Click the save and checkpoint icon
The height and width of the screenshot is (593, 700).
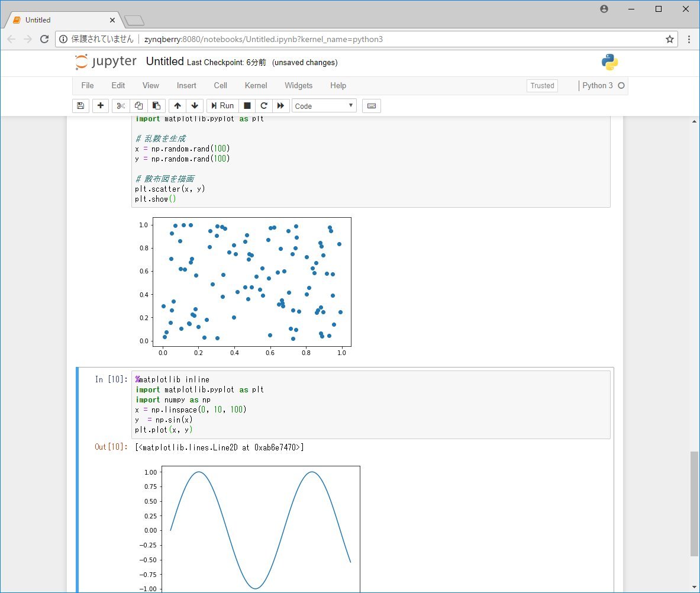click(x=80, y=106)
